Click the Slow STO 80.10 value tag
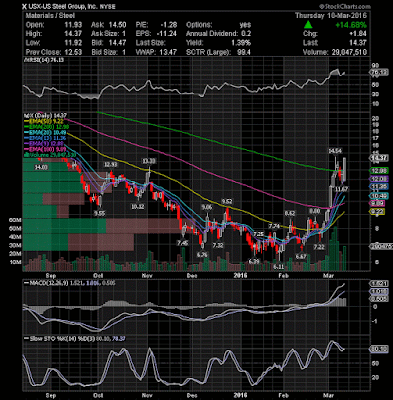This screenshot has height=400, width=393. pos(379,349)
